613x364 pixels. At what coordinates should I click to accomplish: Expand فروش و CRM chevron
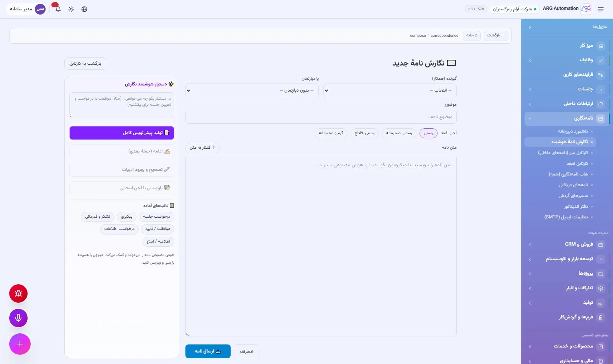click(x=530, y=244)
